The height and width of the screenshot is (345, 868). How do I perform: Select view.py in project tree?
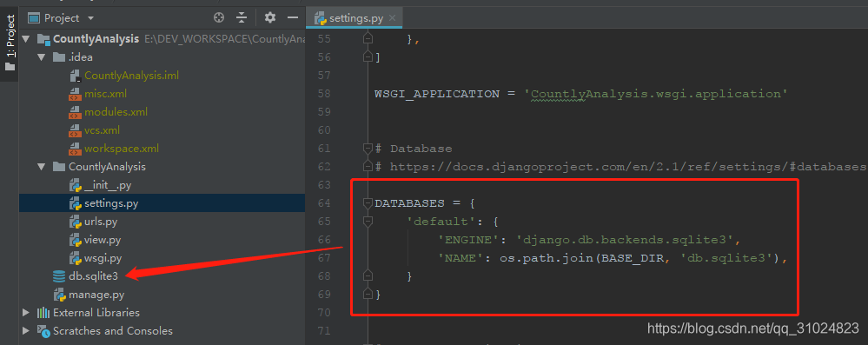pos(103,240)
